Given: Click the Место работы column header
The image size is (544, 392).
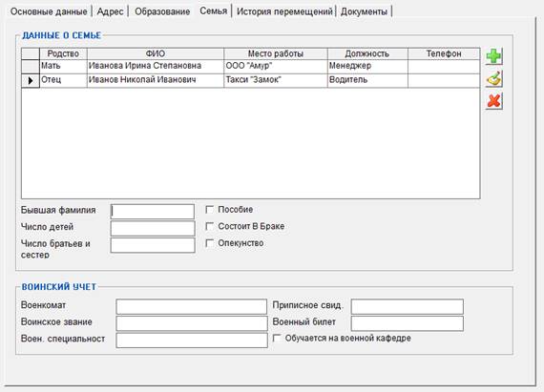Looking at the screenshot, I should click(x=276, y=53).
